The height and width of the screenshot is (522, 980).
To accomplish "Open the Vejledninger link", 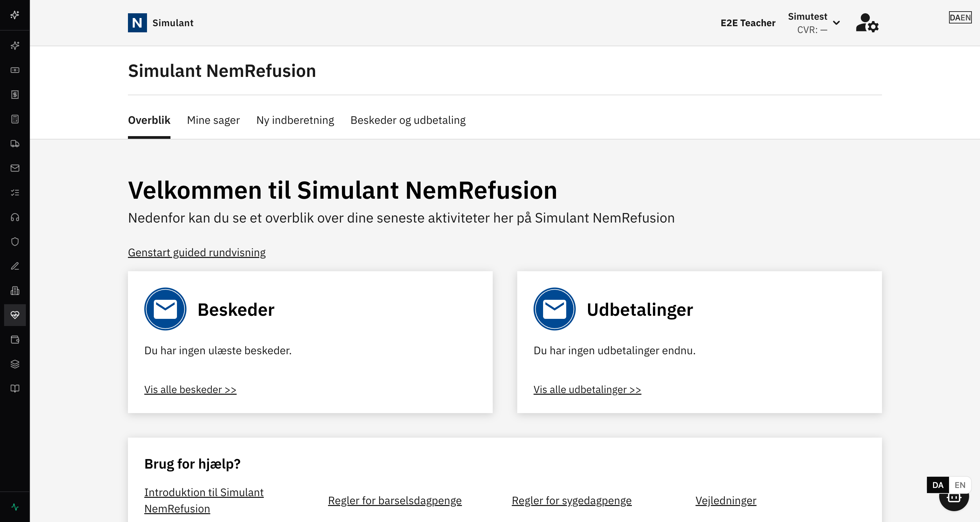I will [x=726, y=500].
